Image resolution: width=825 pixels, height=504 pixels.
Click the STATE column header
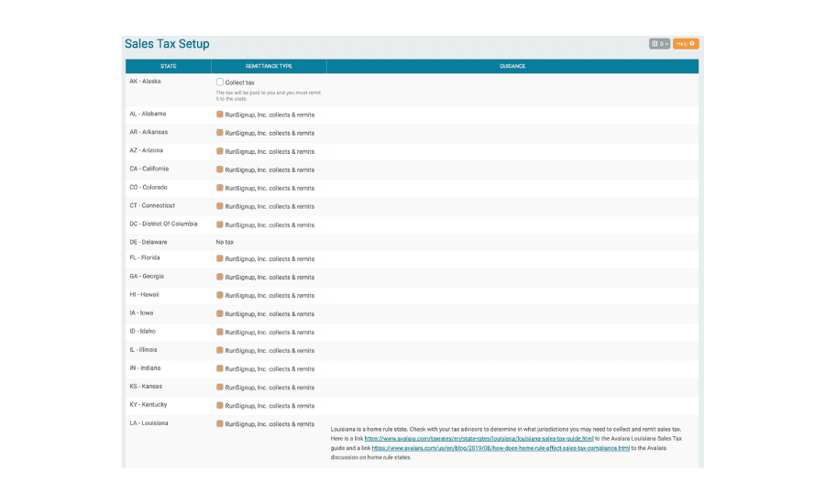[x=169, y=66]
